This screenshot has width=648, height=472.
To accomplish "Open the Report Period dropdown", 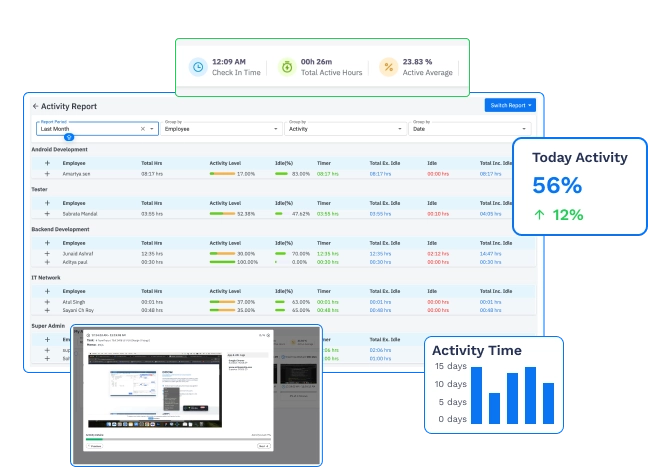I will click(x=152, y=129).
